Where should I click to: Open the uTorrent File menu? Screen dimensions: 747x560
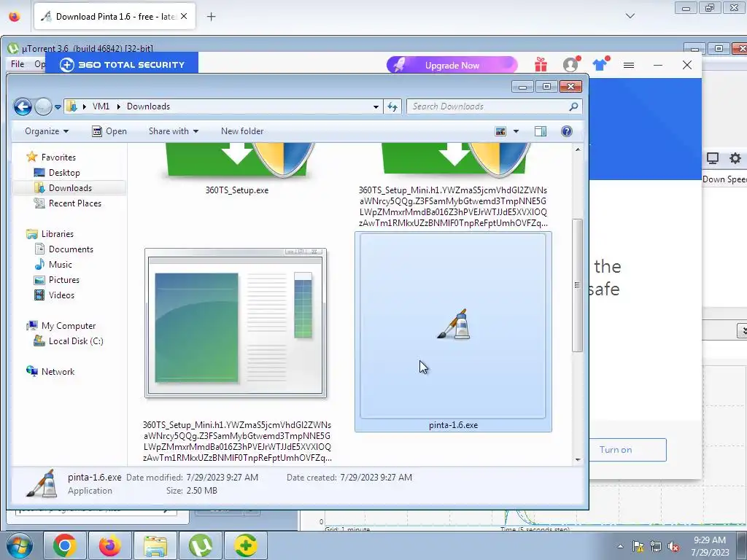[18, 64]
